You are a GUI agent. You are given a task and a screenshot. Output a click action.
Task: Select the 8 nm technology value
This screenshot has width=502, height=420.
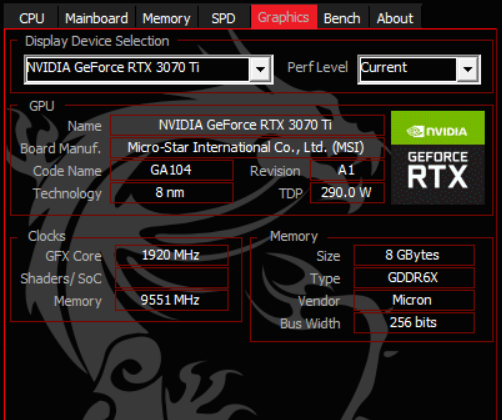pyautogui.click(x=171, y=193)
